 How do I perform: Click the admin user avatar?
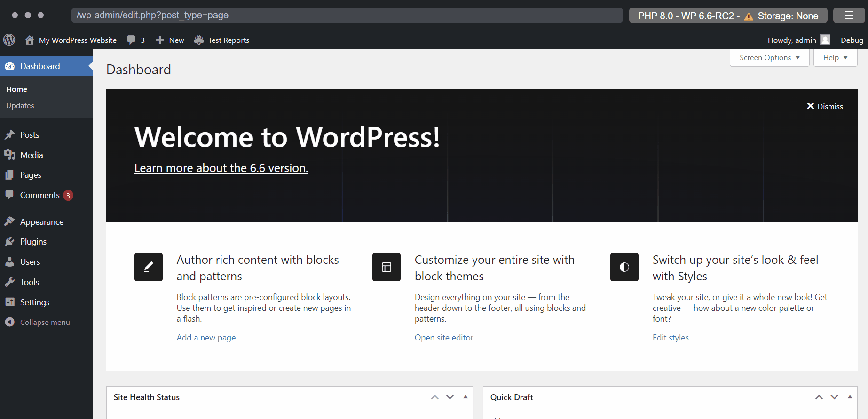pyautogui.click(x=825, y=40)
